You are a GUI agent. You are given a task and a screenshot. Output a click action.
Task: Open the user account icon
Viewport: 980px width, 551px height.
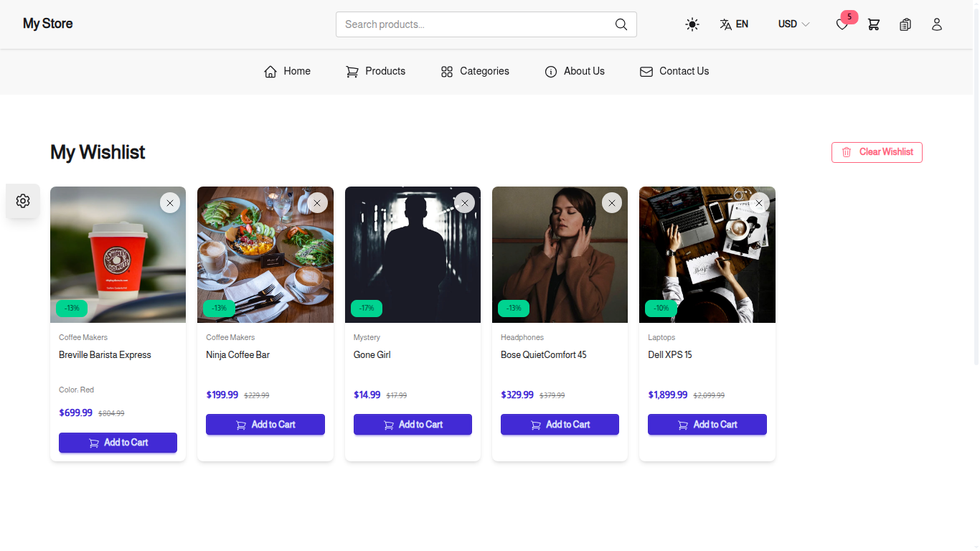(937, 24)
